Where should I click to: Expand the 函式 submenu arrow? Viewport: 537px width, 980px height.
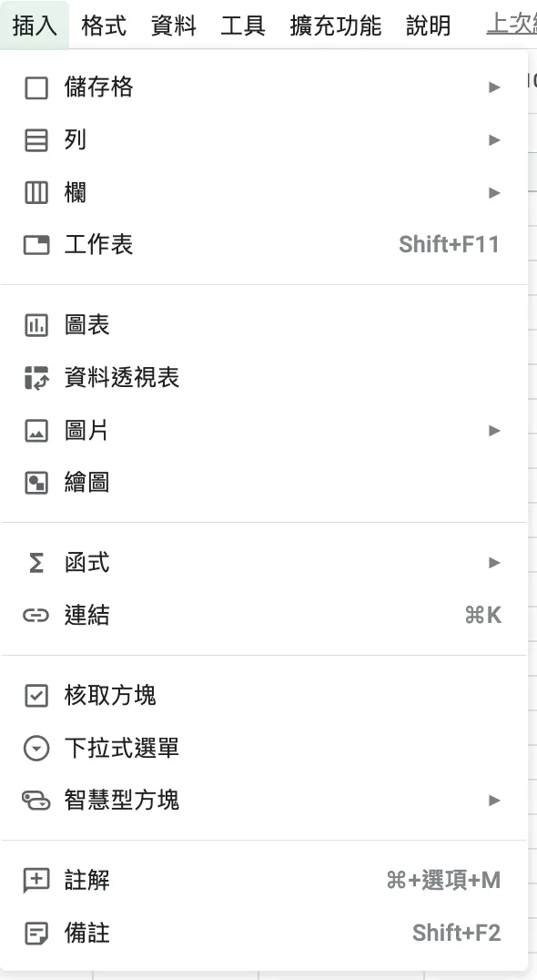[494, 563]
